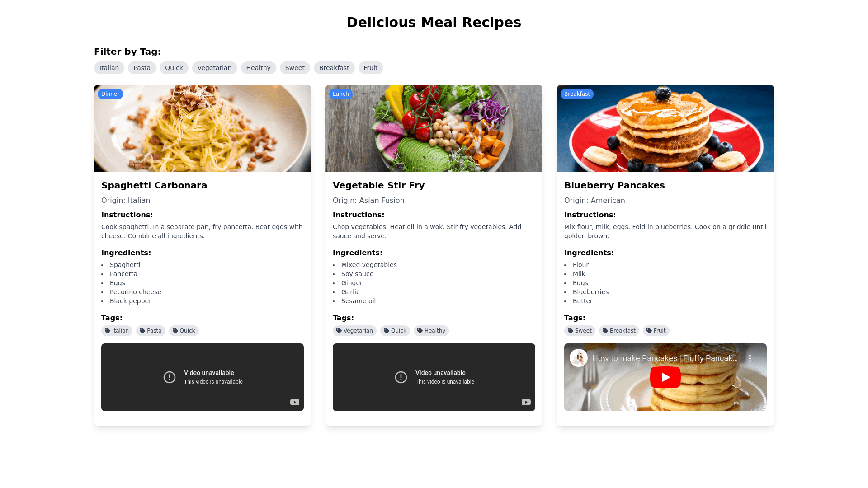Viewport: 868px width, 488px height.
Task: Click the Fruit tag on Blueberry Pancakes card
Action: pyautogui.click(x=656, y=331)
